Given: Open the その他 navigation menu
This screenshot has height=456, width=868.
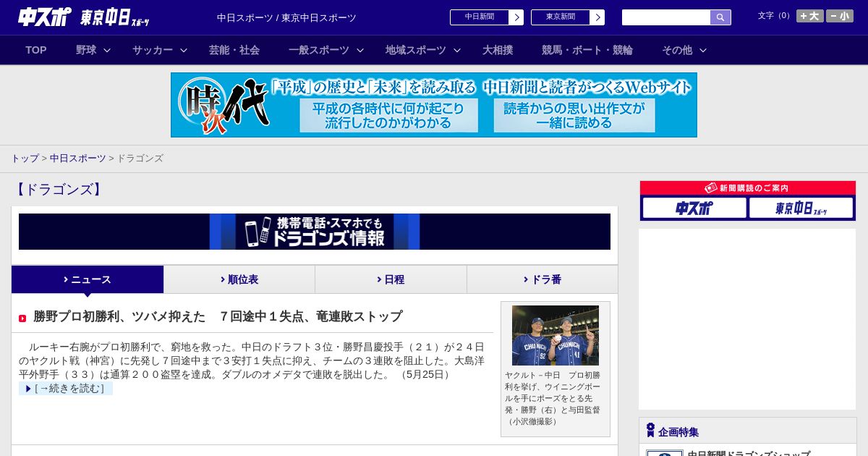Looking at the screenshot, I should (677, 50).
